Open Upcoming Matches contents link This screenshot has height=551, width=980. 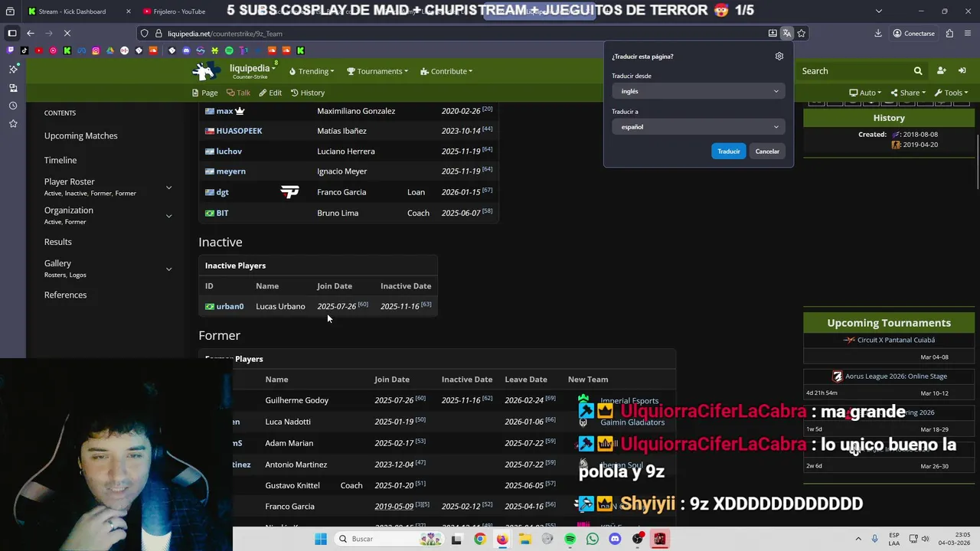click(x=80, y=135)
